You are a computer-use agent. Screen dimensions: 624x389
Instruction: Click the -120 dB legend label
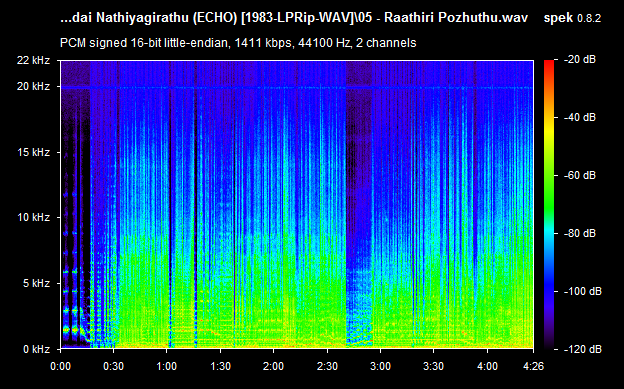pos(583,349)
